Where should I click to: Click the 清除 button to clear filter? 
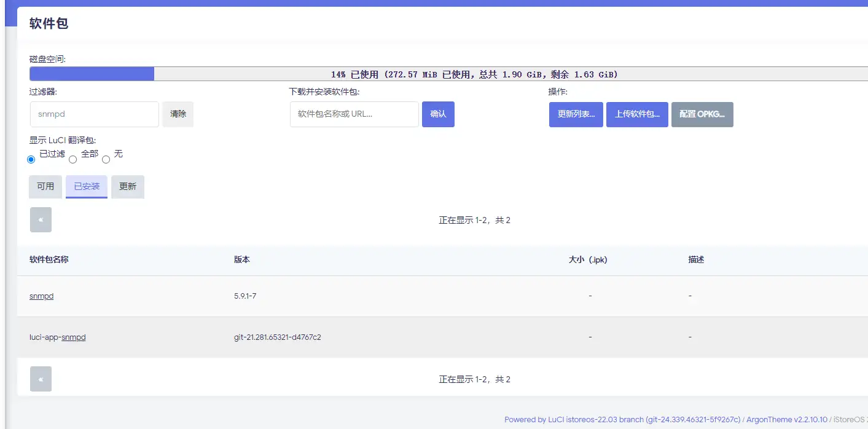[x=178, y=114]
